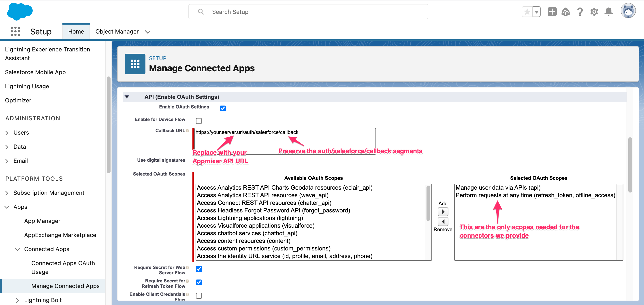
Task: Open the App Launcher grid icon
Action: click(x=15, y=32)
